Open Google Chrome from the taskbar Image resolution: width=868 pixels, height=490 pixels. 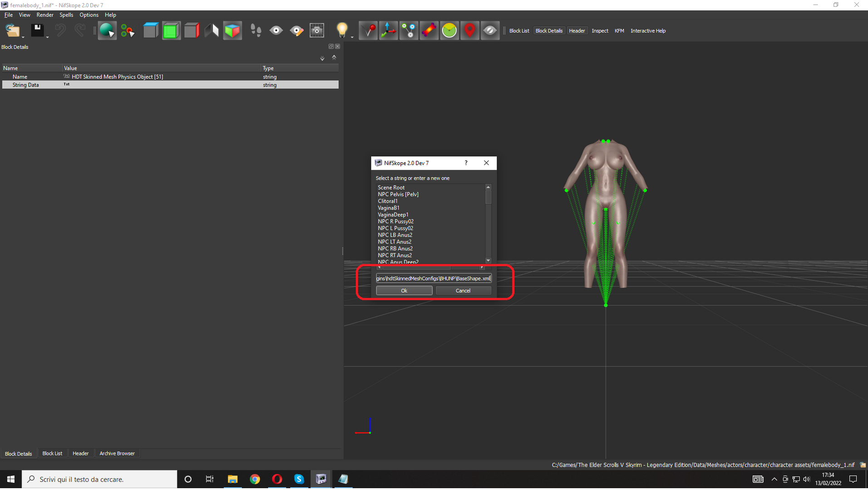pos(255,479)
